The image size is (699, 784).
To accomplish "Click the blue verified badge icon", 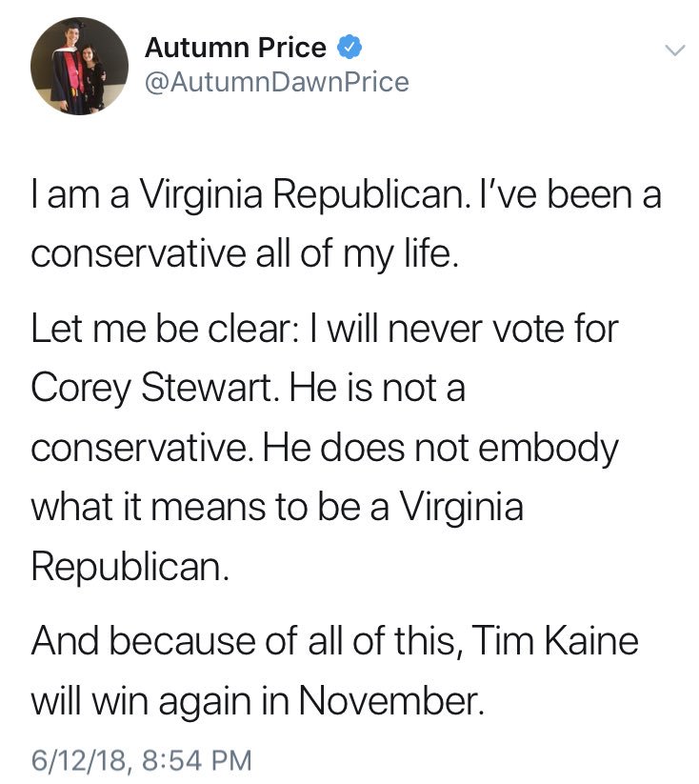I will [x=349, y=48].
